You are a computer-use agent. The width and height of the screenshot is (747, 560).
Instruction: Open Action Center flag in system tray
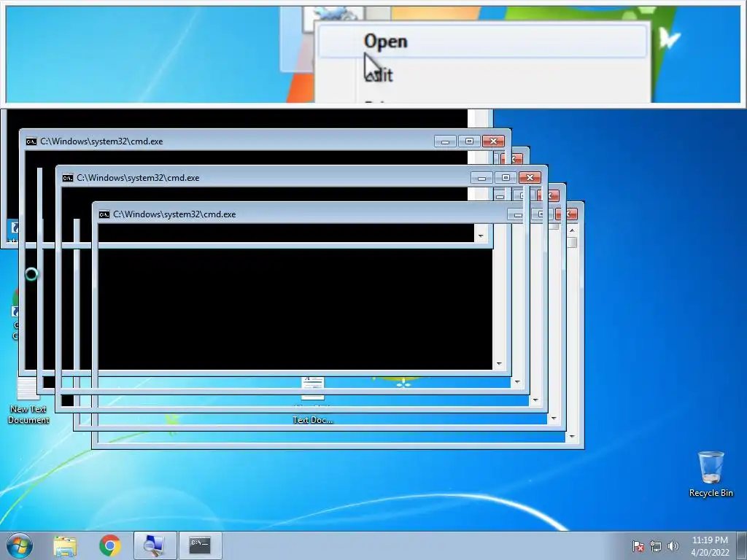click(x=638, y=546)
